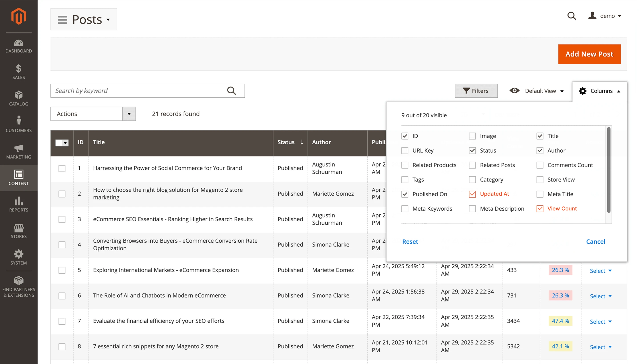Click the Magento logo icon
Screen dimensions: 640x364
[19, 16]
